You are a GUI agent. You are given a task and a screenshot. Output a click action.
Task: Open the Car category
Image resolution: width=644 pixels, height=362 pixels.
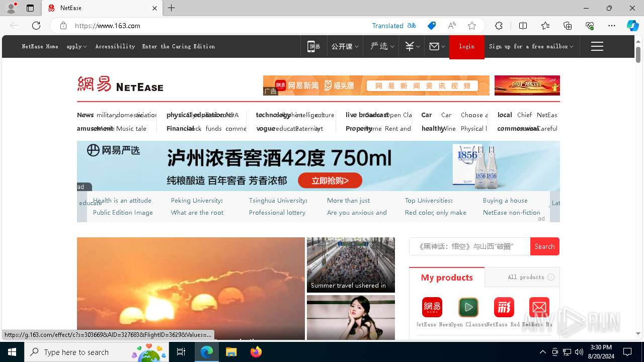pos(426,115)
